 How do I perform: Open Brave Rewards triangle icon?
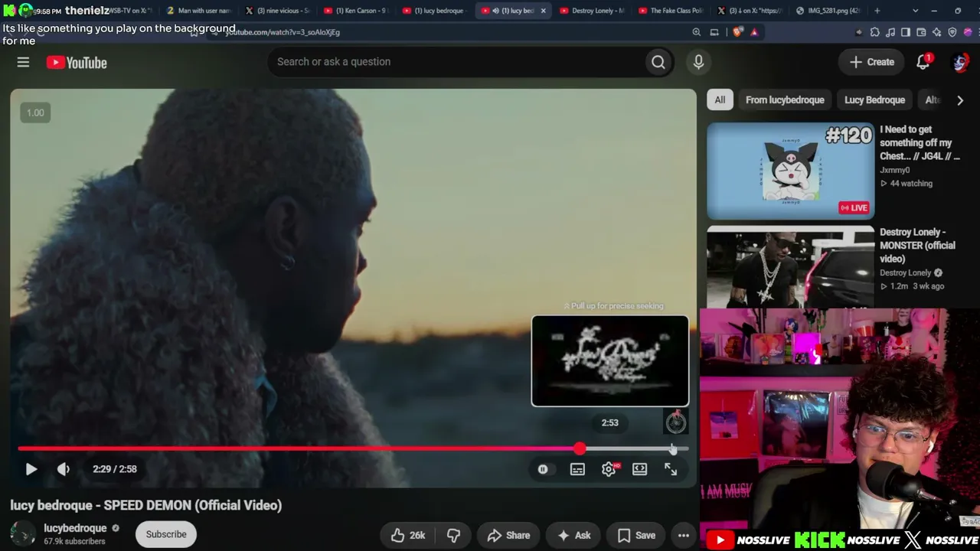click(x=754, y=32)
